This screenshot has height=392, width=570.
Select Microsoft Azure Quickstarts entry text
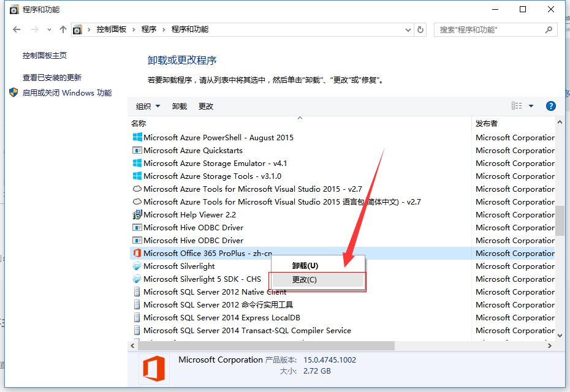193,151
